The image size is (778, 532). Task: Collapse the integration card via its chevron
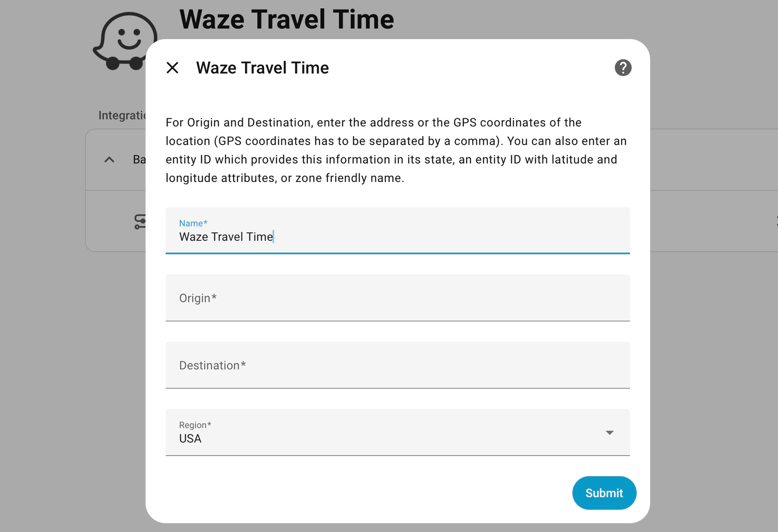109,160
